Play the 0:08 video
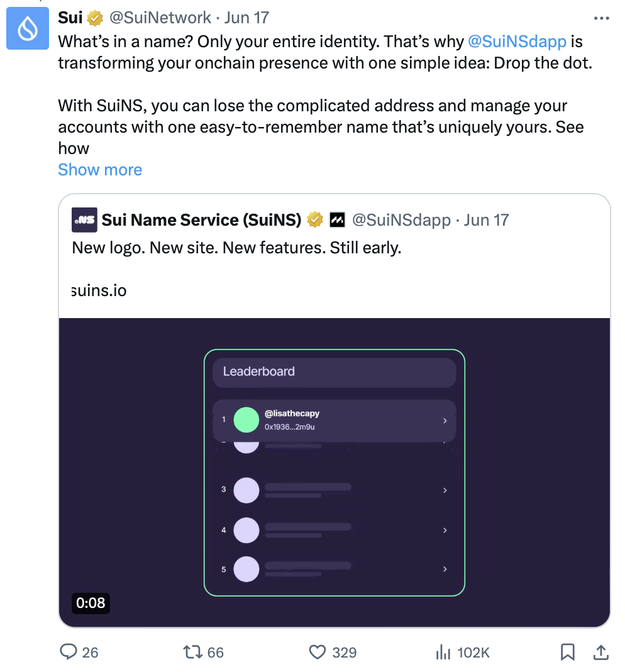The width and height of the screenshot is (625, 672). [x=335, y=473]
